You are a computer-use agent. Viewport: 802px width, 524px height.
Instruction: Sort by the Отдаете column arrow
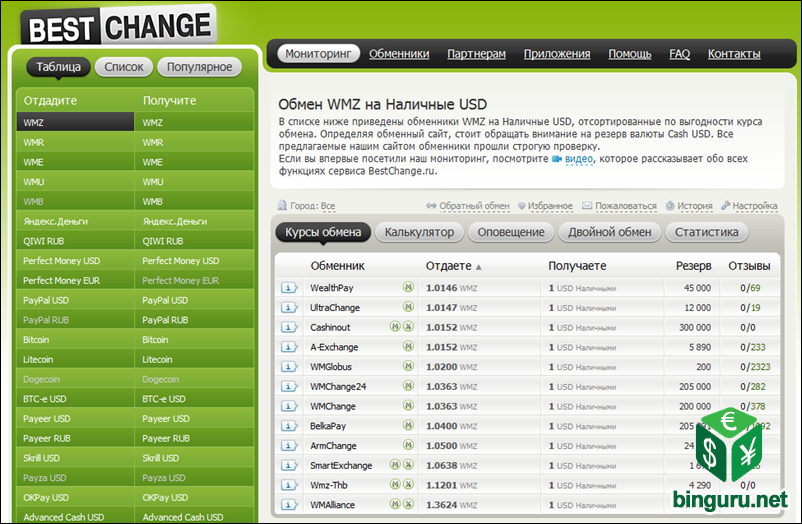pos(479,267)
